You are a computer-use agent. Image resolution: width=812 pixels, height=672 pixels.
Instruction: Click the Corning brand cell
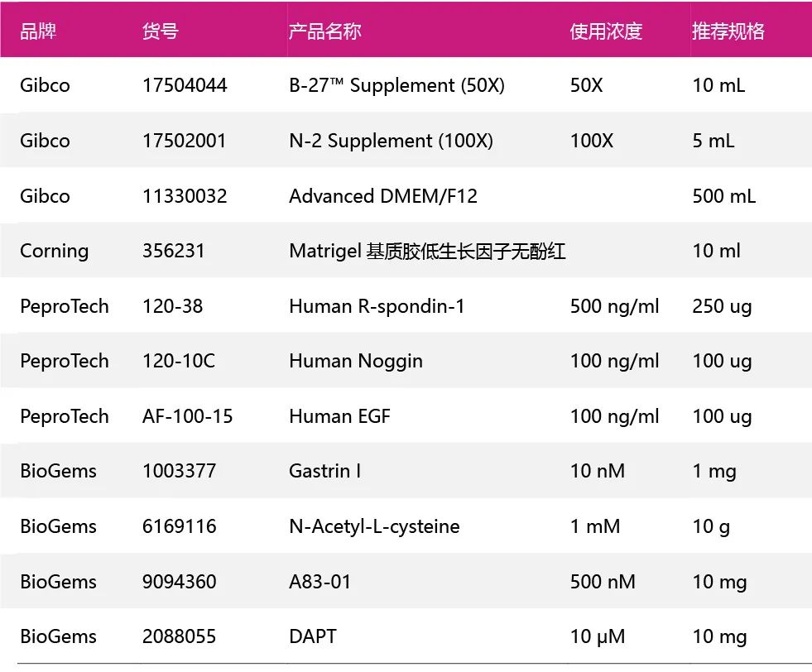(54, 251)
